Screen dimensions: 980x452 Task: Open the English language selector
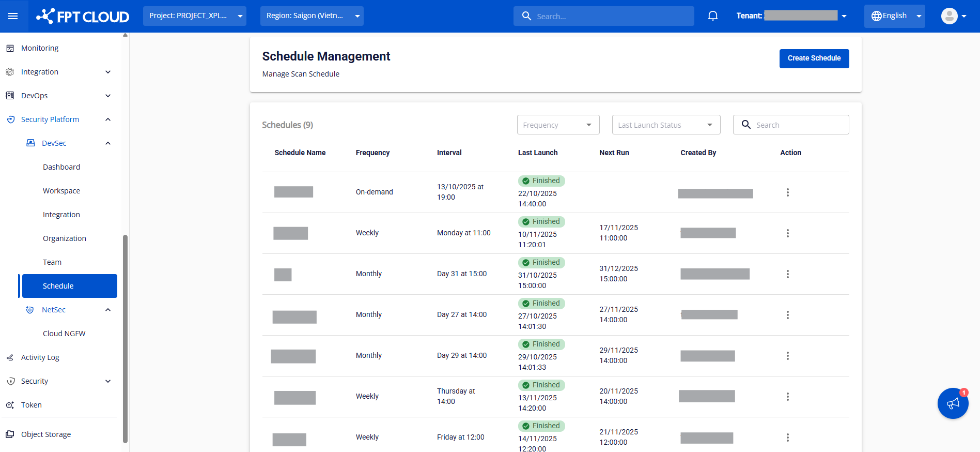pos(894,16)
